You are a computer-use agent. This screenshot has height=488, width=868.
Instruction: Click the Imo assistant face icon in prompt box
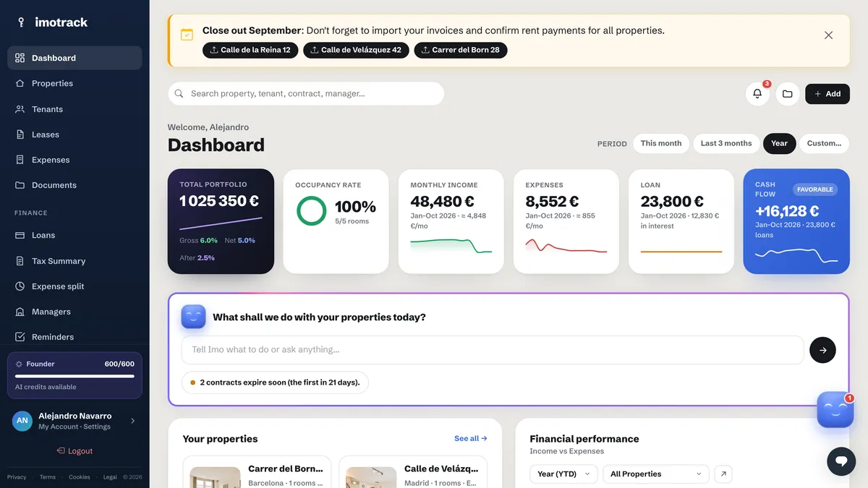[x=194, y=317]
